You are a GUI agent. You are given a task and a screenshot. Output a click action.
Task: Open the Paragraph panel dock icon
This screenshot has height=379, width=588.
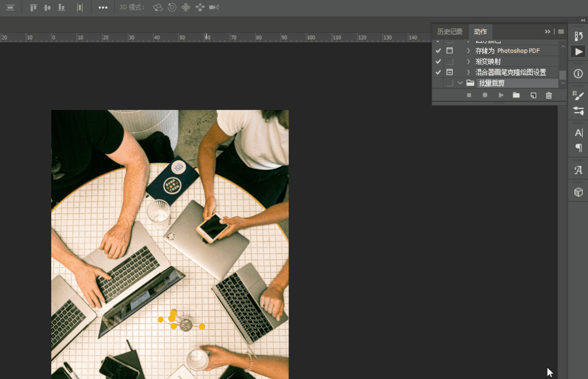578,148
